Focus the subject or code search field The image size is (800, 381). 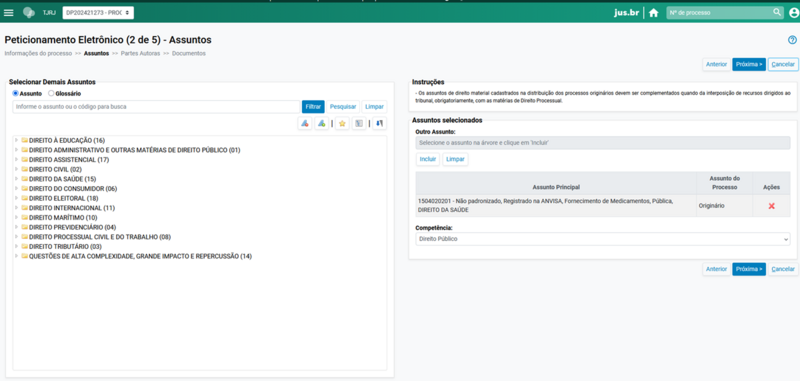point(156,107)
